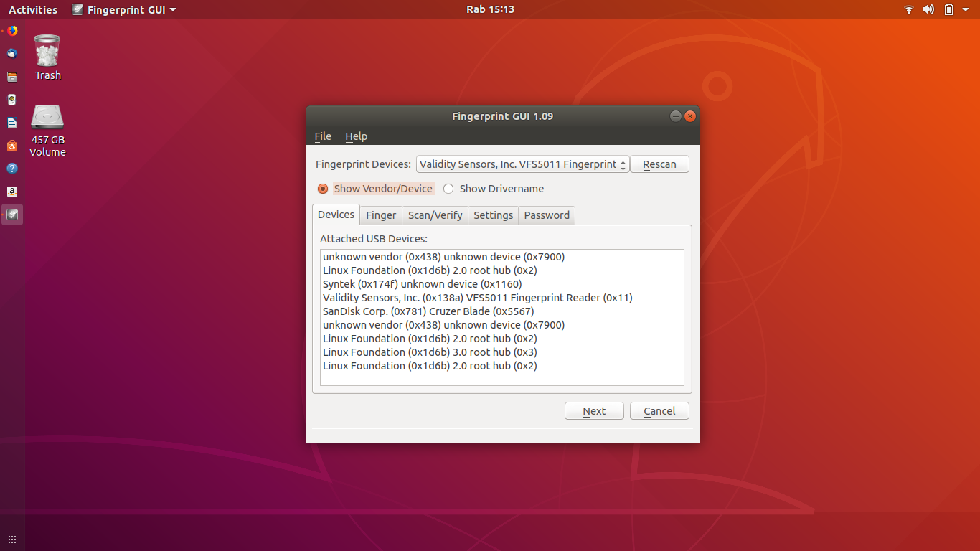Switch to the Scan/Verify tab
Image resolution: width=980 pixels, height=551 pixels.
coord(435,215)
